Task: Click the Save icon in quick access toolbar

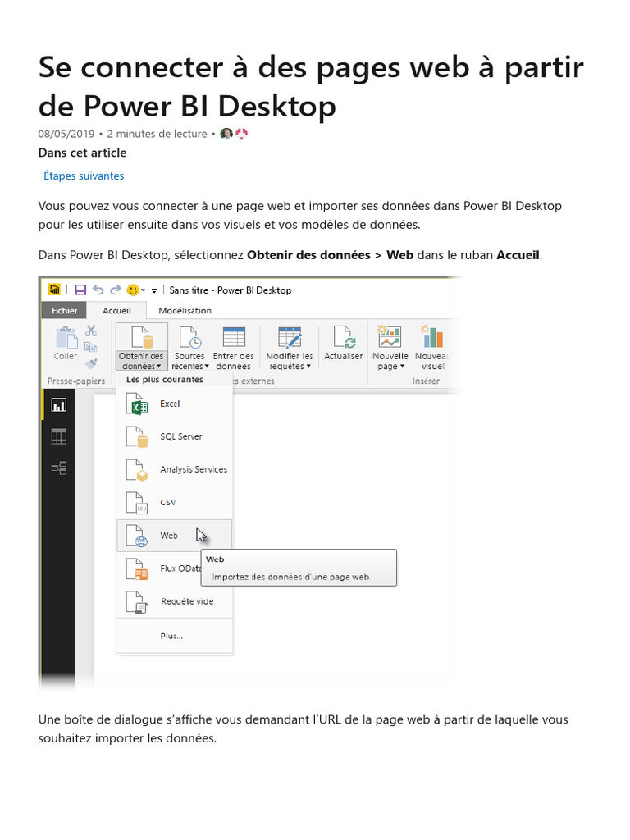Action: 80,290
